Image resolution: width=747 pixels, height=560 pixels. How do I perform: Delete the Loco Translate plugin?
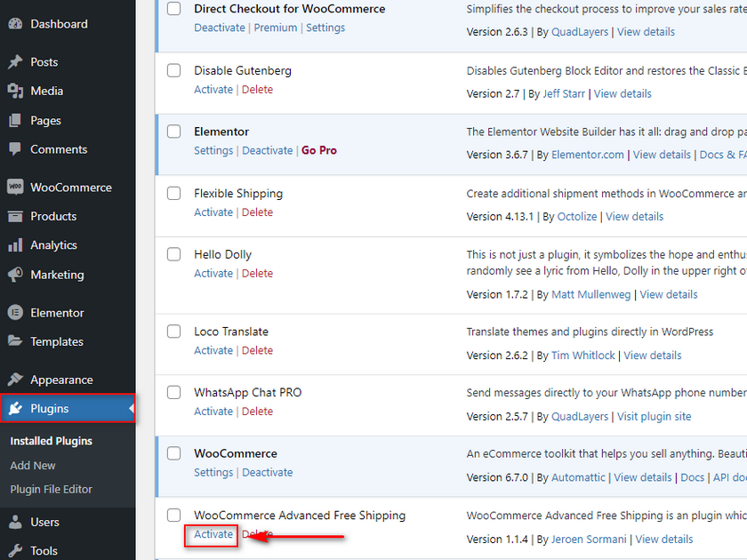(x=257, y=350)
